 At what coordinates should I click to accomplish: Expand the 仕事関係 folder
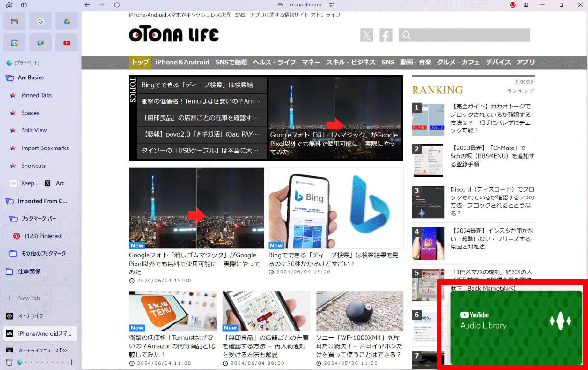click(9, 271)
